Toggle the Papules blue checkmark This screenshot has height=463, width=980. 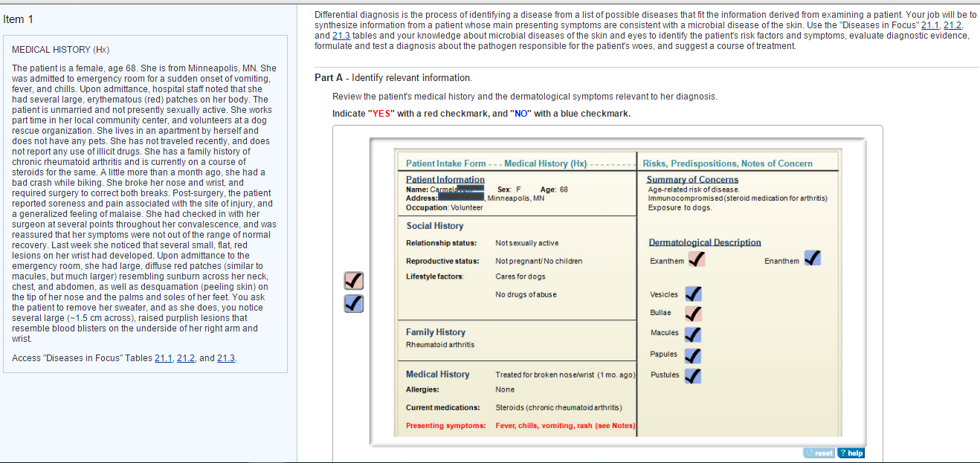click(x=693, y=355)
